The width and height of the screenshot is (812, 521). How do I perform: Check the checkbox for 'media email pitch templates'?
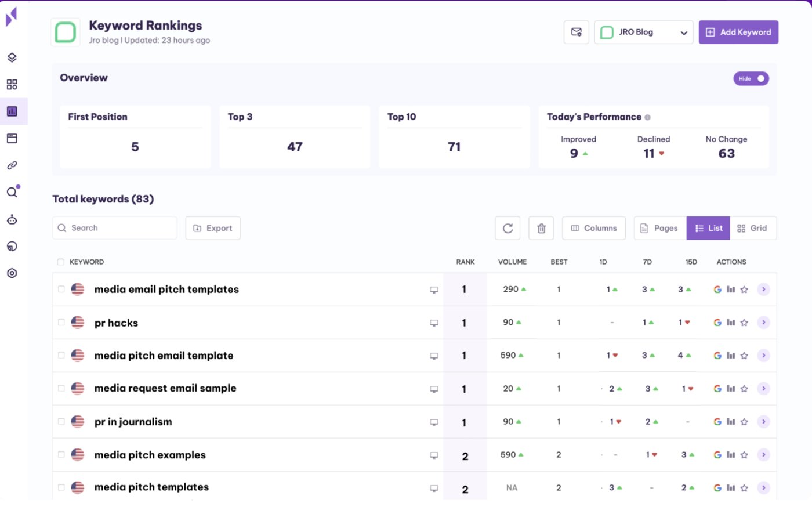pyautogui.click(x=61, y=289)
